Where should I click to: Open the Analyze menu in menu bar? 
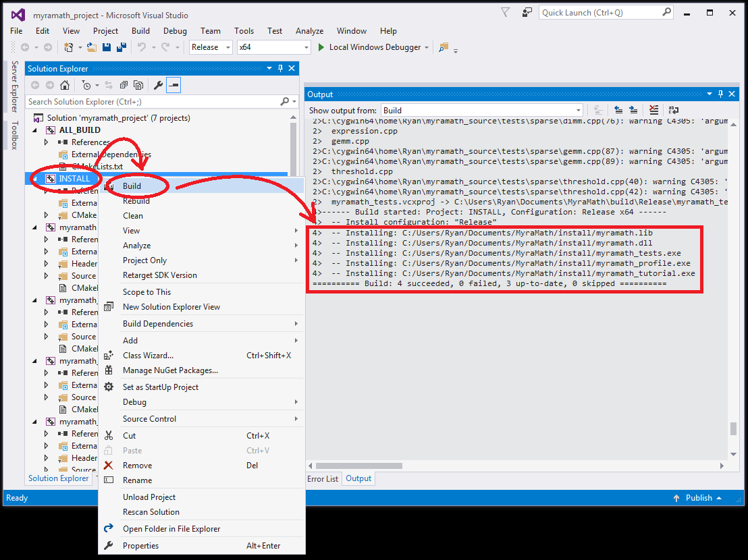[310, 31]
